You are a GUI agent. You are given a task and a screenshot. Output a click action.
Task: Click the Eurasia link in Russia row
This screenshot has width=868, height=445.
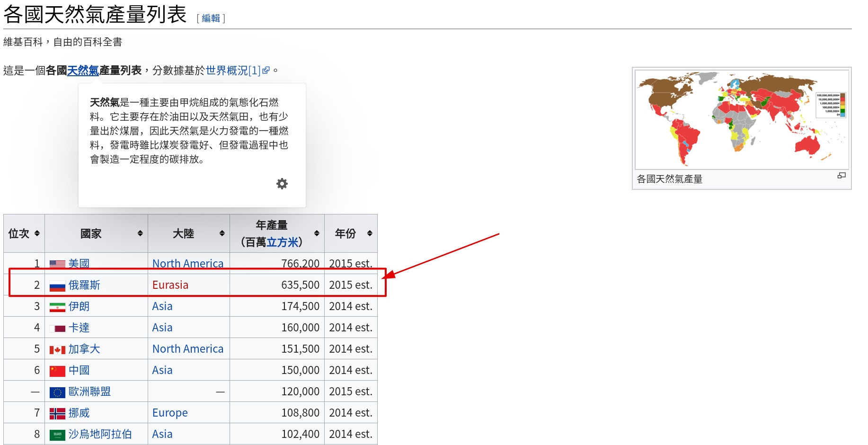click(x=170, y=285)
